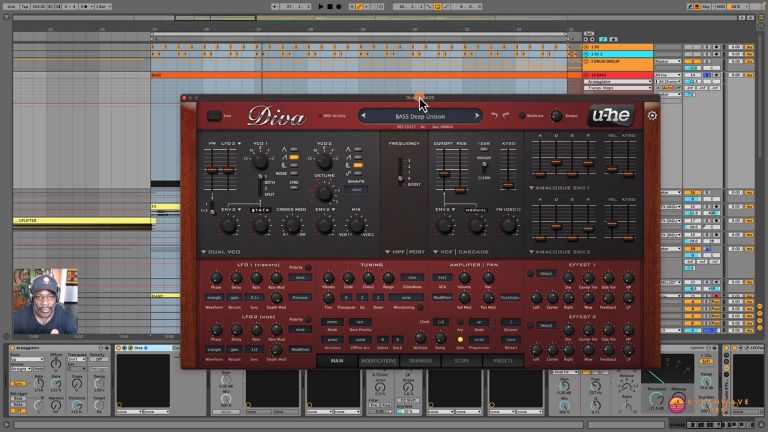Click the STACK label in oscillator section

pyautogui.click(x=260, y=210)
